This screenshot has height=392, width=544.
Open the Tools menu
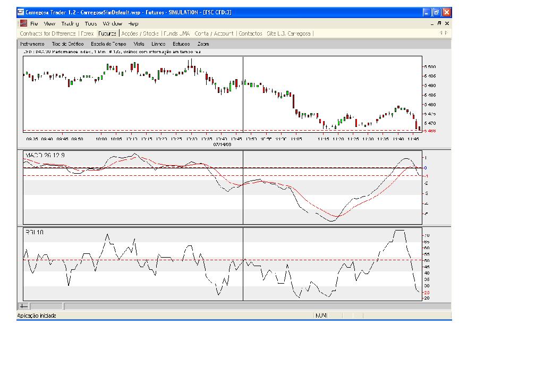91,23
